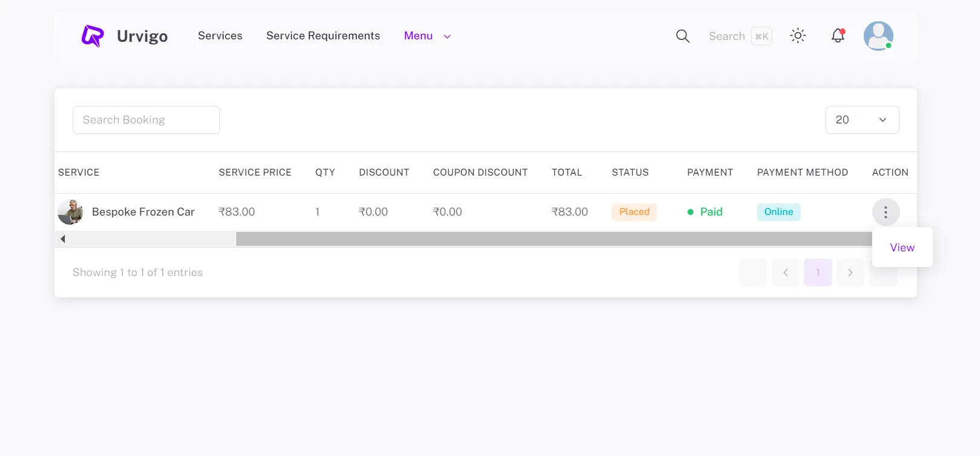The height and width of the screenshot is (456, 980).
Task: Go to the previous page arrow
Action: click(x=786, y=273)
